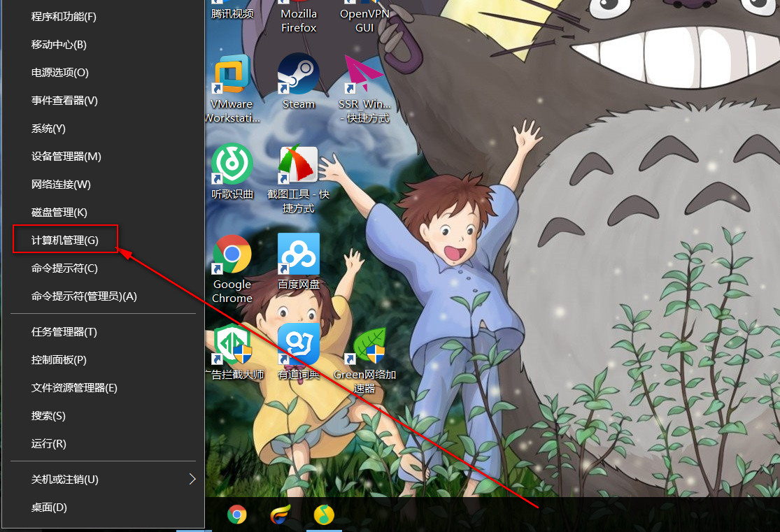
Task: Select the OpenVPN GUI desktop shortcut label
Action: tap(364, 21)
